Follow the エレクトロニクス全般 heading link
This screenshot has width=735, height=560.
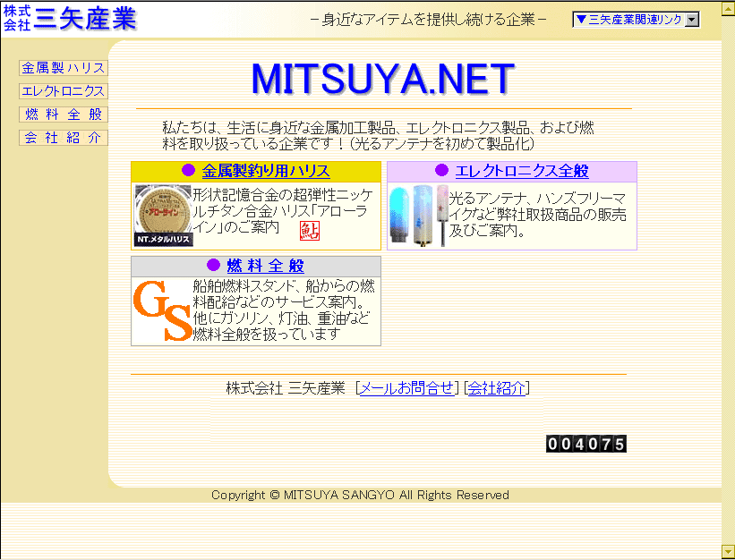point(522,171)
